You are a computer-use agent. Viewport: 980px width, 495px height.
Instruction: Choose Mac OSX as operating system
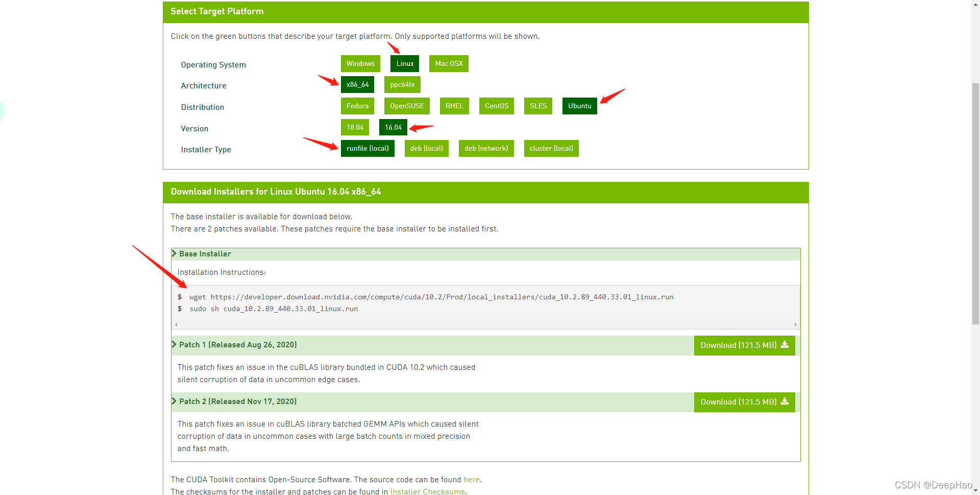449,64
